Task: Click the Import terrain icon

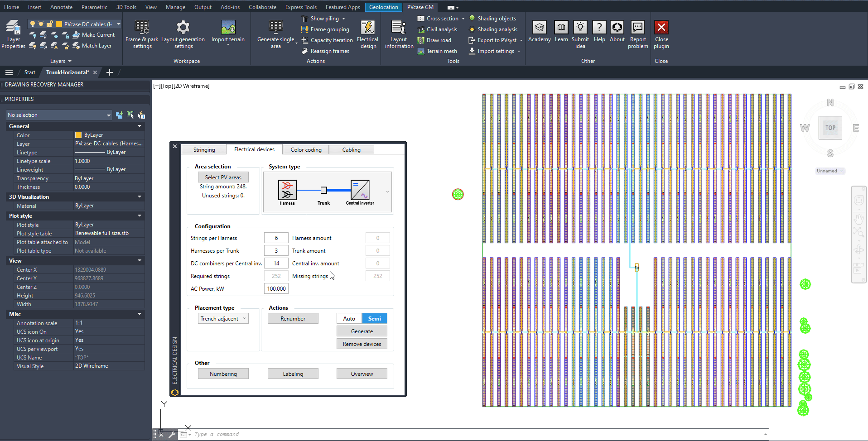Action: point(228,28)
